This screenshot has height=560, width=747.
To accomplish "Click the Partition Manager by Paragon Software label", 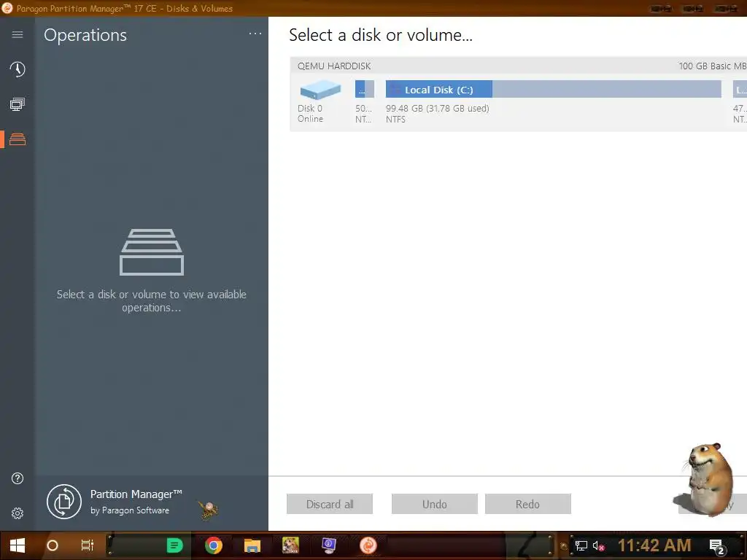I will pos(136,502).
